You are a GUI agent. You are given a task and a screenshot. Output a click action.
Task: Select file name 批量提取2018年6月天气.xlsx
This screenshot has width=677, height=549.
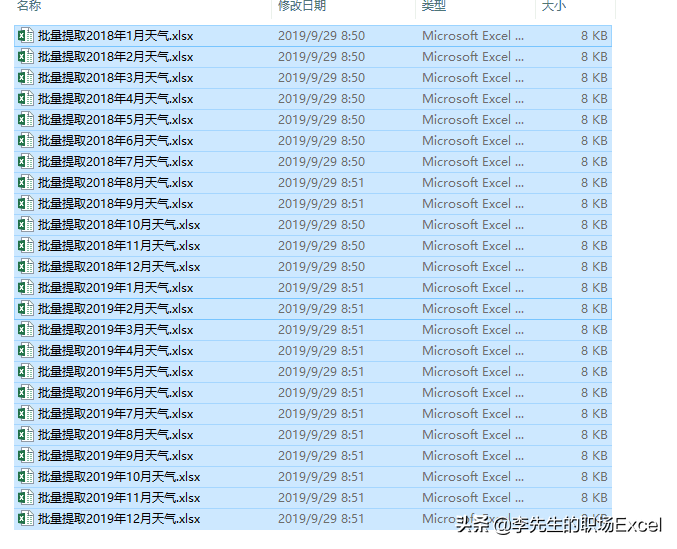115,141
